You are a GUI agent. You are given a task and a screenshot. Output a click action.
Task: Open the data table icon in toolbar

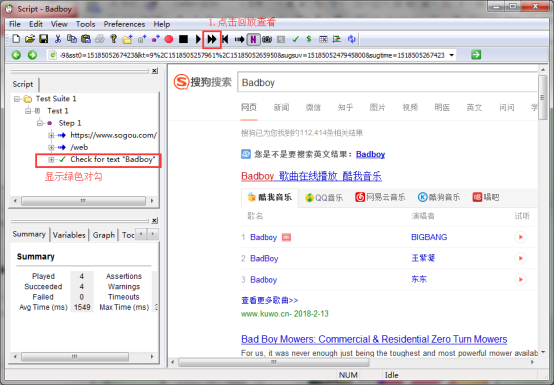[x=323, y=39]
